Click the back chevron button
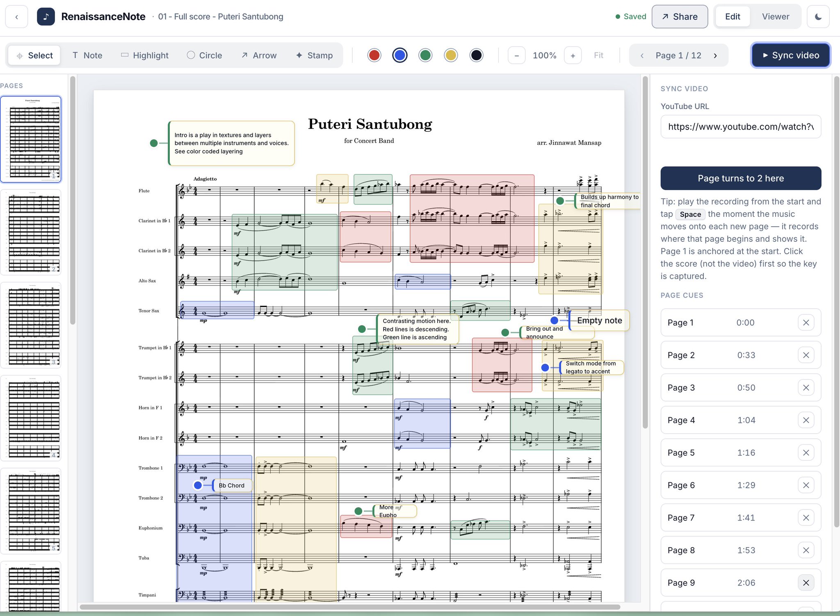The image size is (840, 616). (x=16, y=17)
